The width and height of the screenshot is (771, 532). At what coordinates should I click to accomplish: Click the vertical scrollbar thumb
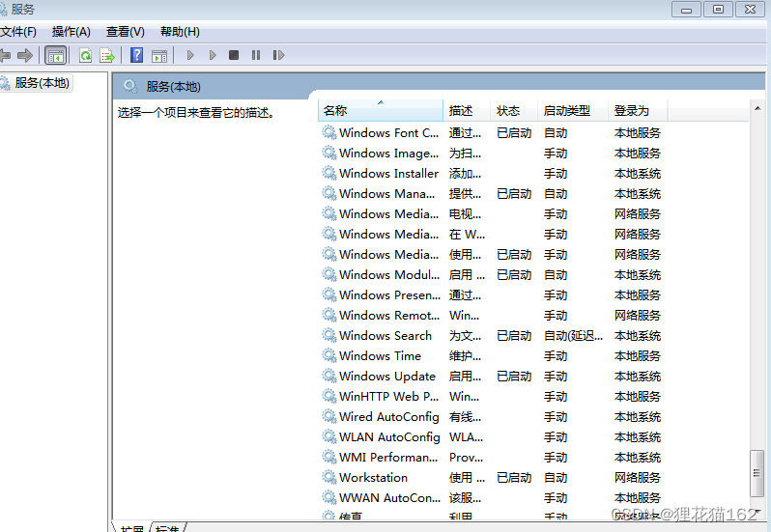757,473
